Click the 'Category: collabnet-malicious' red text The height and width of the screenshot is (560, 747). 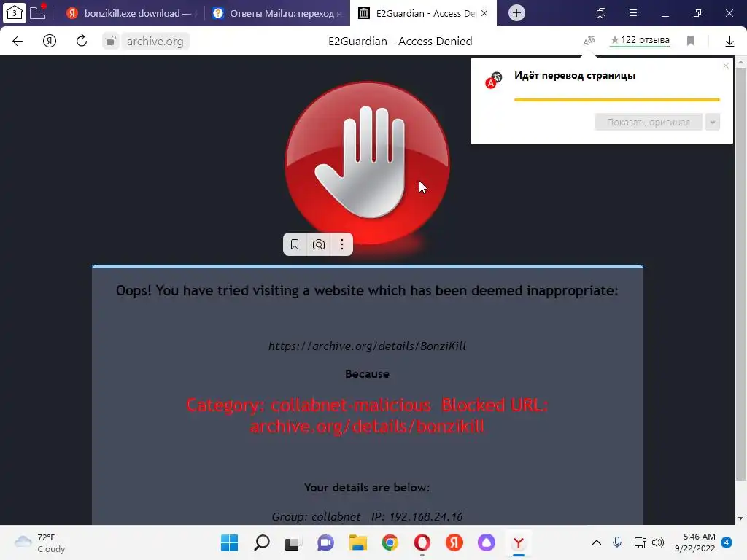[309, 405]
